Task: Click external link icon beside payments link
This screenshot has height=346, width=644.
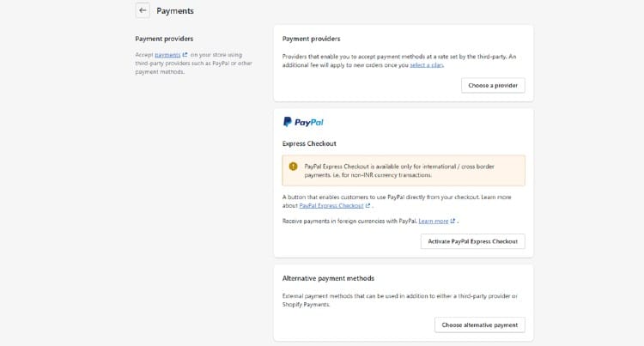Action: tap(185, 55)
